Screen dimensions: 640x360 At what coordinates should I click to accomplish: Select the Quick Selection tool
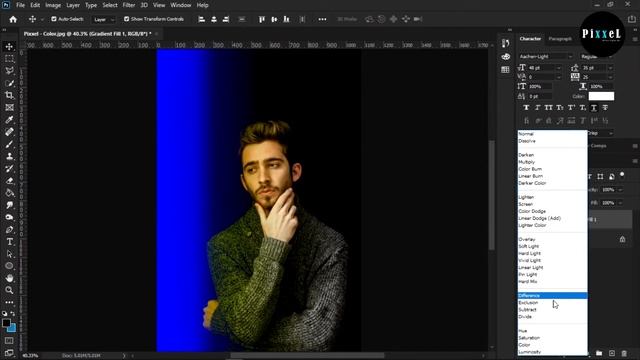pos(9,83)
